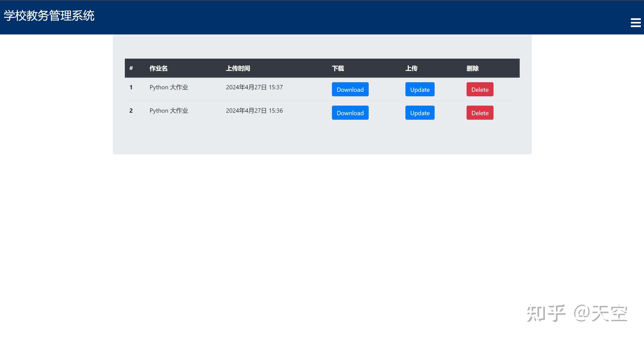This screenshot has height=339, width=644.
Task: Click the 下载 column header
Action: click(x=338, y=68)
